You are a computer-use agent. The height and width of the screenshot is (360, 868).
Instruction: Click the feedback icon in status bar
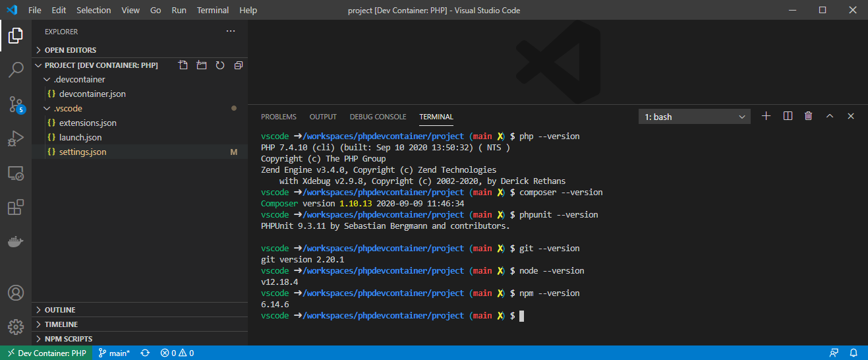[x=834, y=353]
